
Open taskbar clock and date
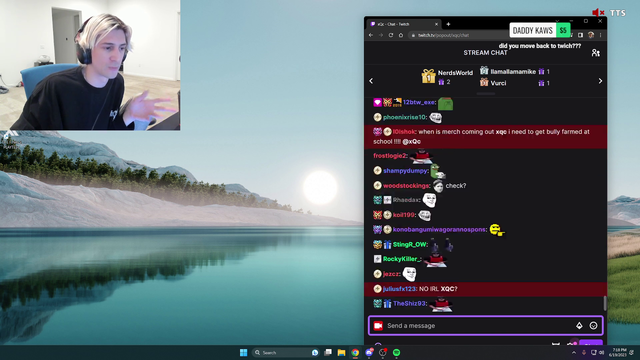[x=618, y=352]
